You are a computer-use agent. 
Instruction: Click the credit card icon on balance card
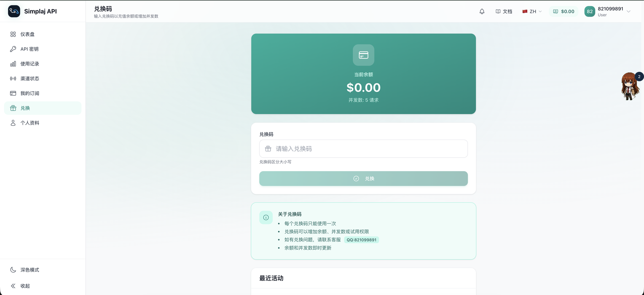pyautogui.click(x=364, y=55)
